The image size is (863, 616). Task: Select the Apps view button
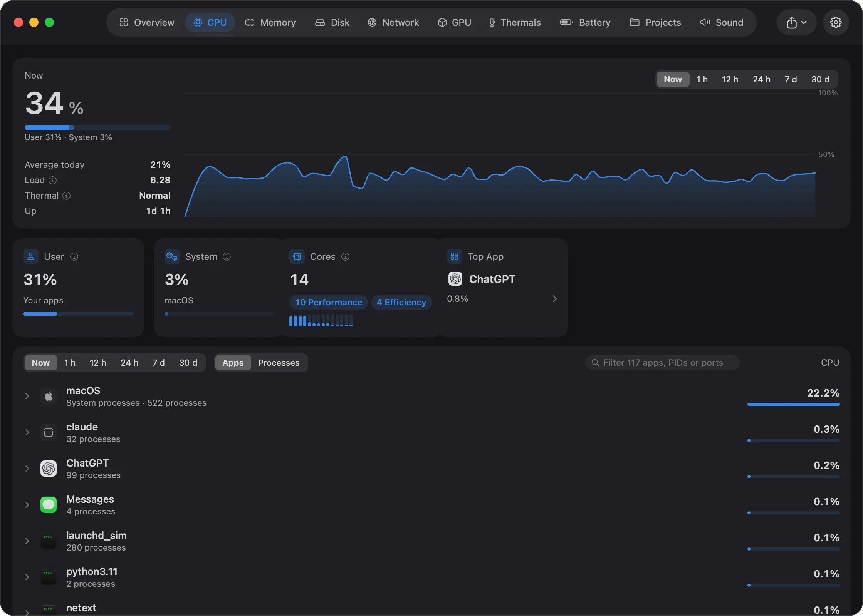233,363
